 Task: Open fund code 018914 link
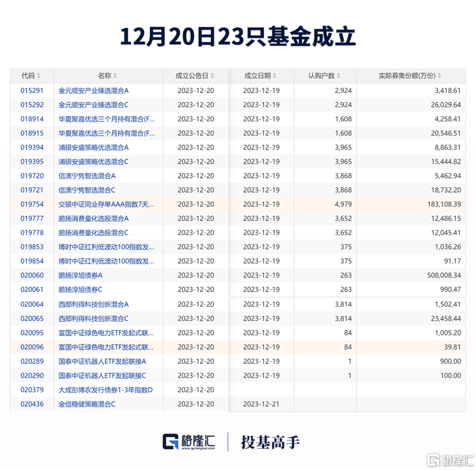click(x=32, y=119)
